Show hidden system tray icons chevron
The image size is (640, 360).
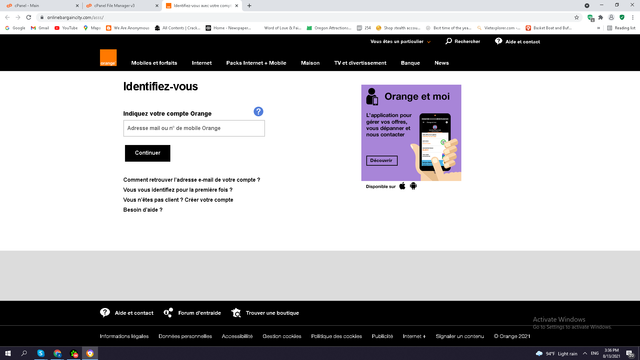click(584, 353)
